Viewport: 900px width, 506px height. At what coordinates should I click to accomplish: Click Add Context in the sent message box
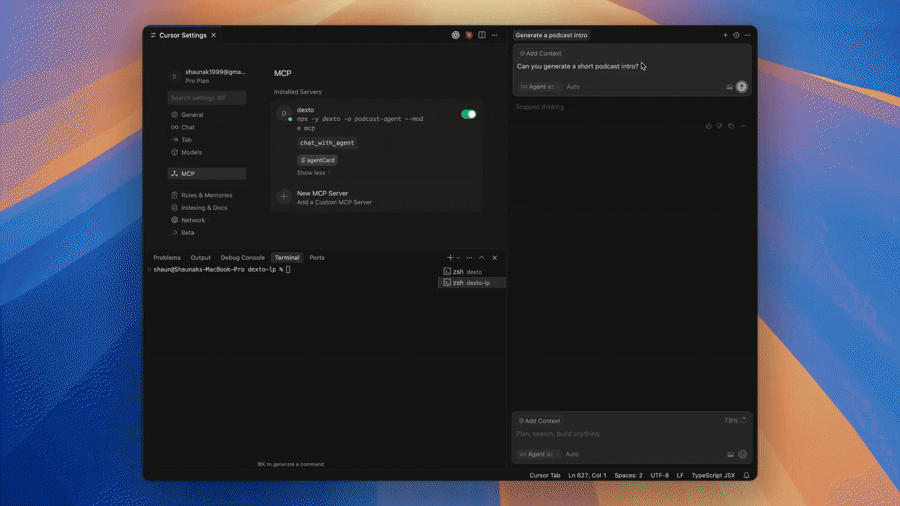click(540, 53)
